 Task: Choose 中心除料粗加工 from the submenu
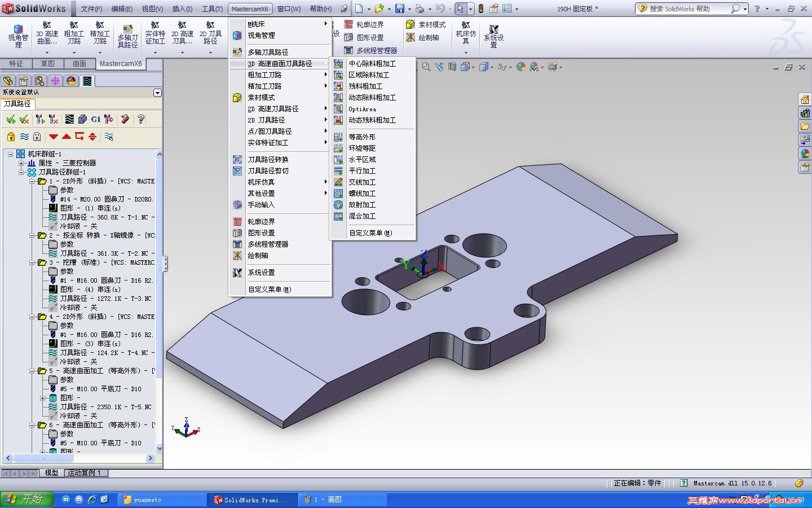point(373,64)
